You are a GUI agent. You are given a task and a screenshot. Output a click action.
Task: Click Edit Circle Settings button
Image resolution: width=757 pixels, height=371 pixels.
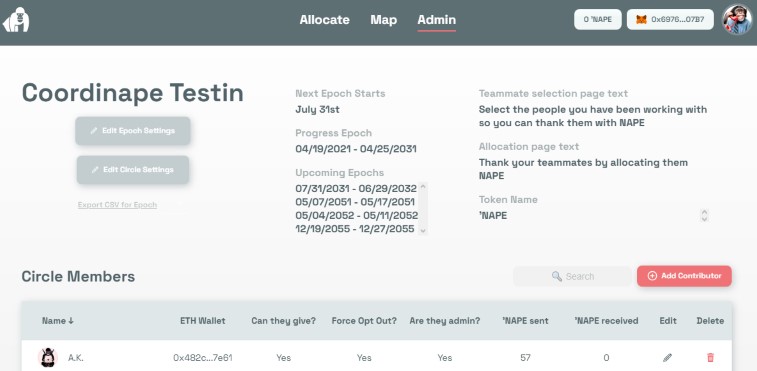(133, 170)
